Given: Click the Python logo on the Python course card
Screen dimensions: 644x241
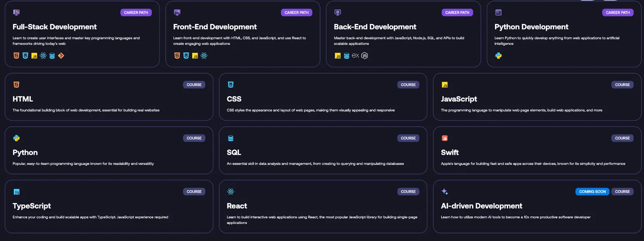Looking at the screenshot, I should (x=16, y=138).
